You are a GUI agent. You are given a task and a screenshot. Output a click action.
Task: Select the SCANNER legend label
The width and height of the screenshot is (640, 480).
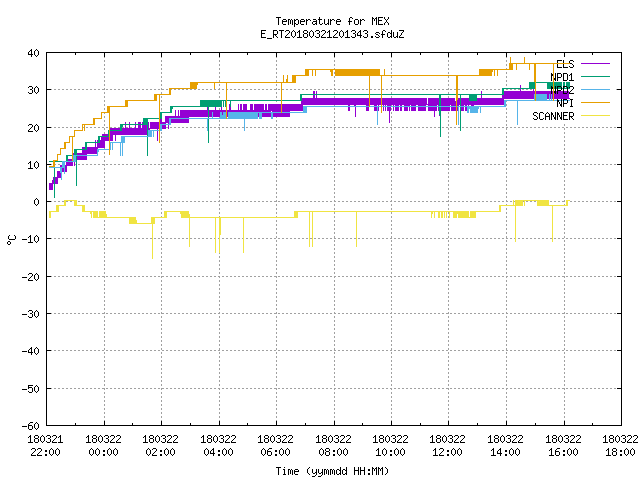pos(553,116)
